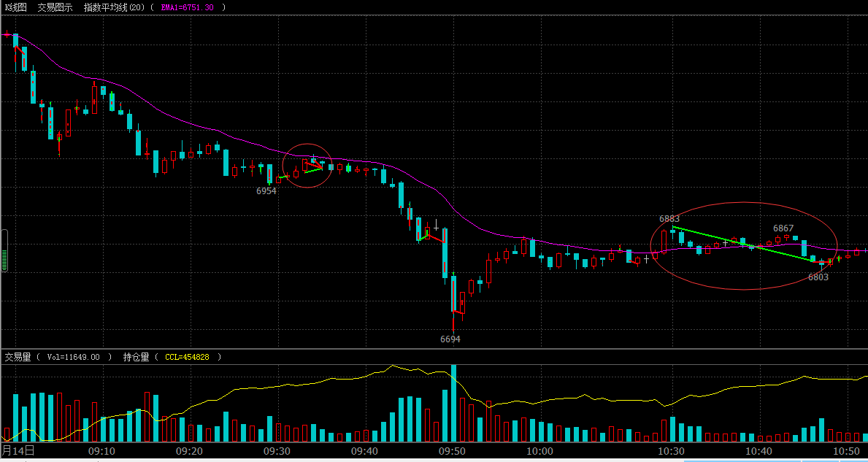The height and width of the screenshot is (462, 868).
Task: Click the 09:40 time axis label
Action: [364, 450]
